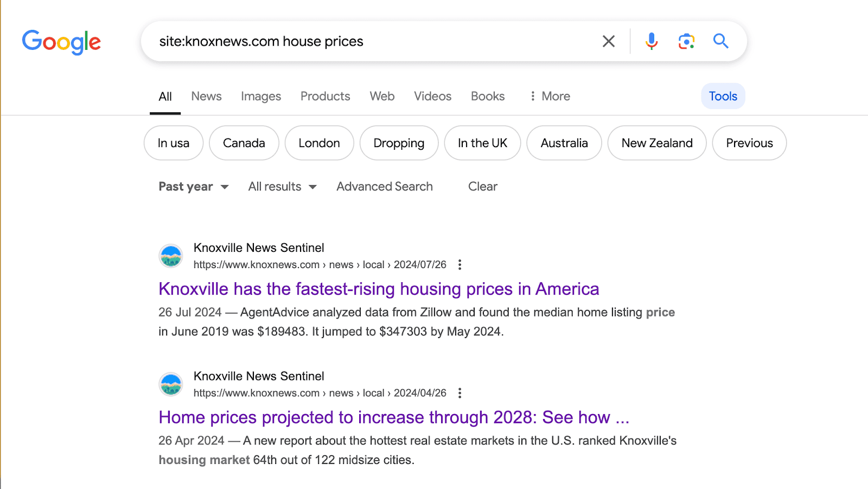Viewport: 868px width, 489px height.
Task: Clear all search filters
Action: coord(482,186)
